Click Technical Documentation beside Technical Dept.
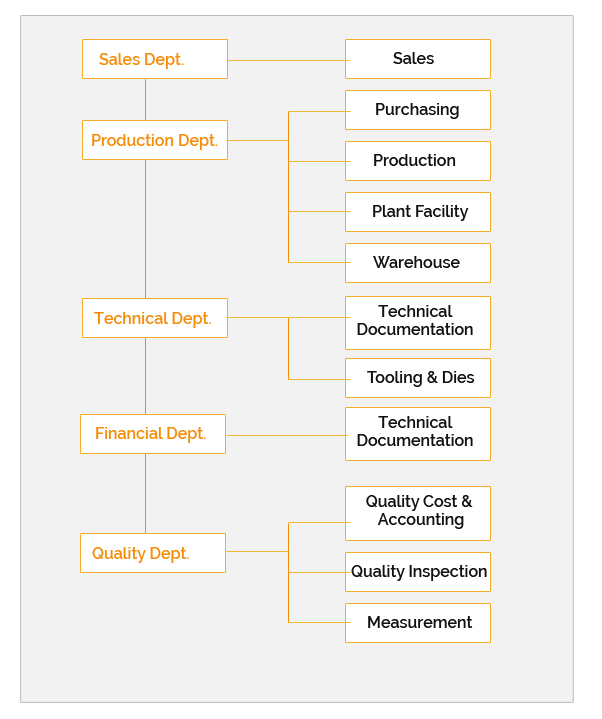Screen dimensions: 602x719 click(417, 322)
